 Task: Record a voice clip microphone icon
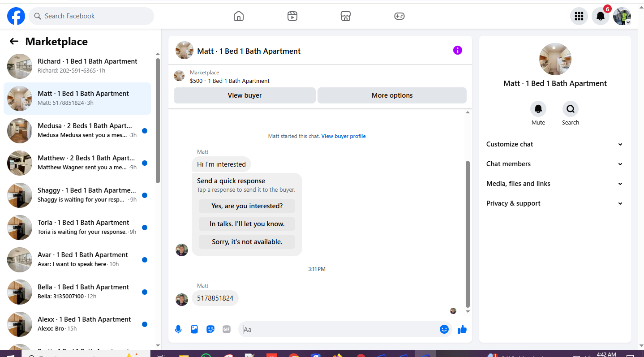[x=178, y=329]
